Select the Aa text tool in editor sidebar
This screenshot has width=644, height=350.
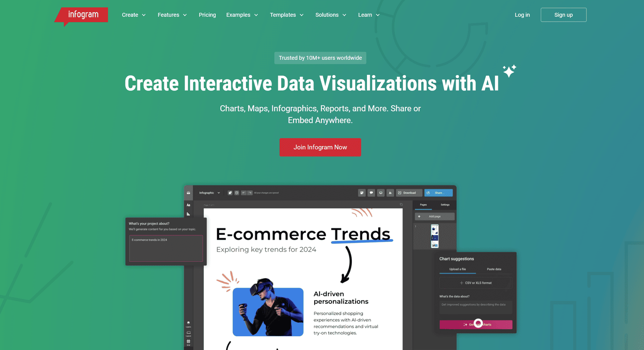coord(189,205)
